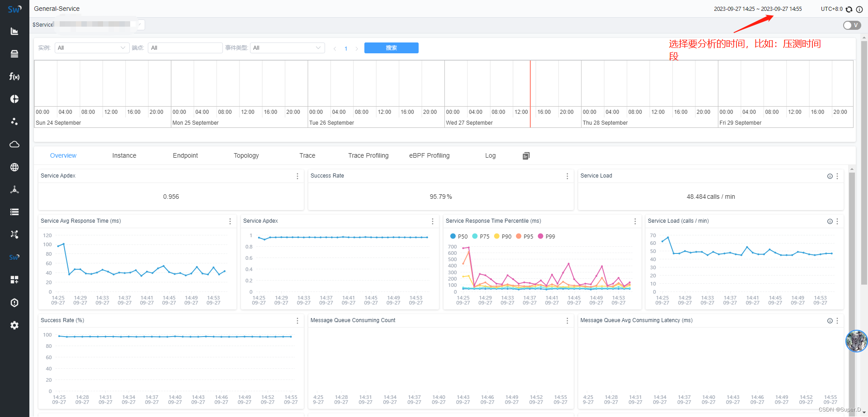Click the blue search (搜索) button
This screenshot has height=417, width=868.
[392, 48]
